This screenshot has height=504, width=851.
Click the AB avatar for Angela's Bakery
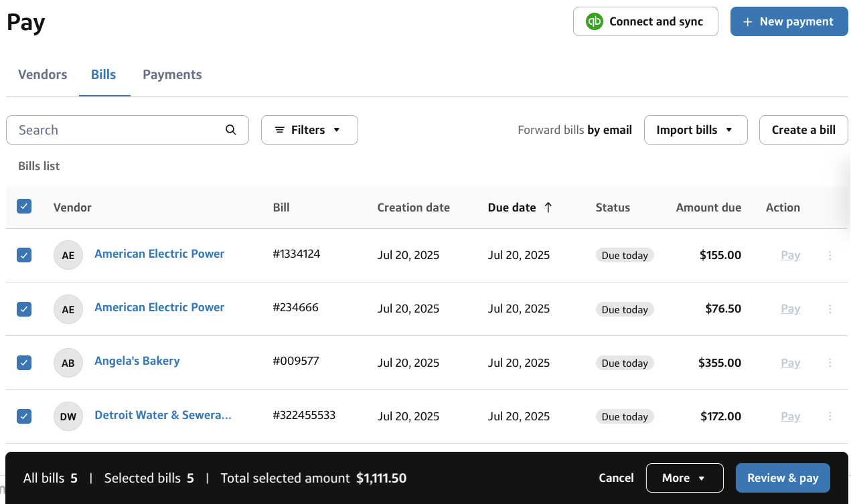click(68, 363)
